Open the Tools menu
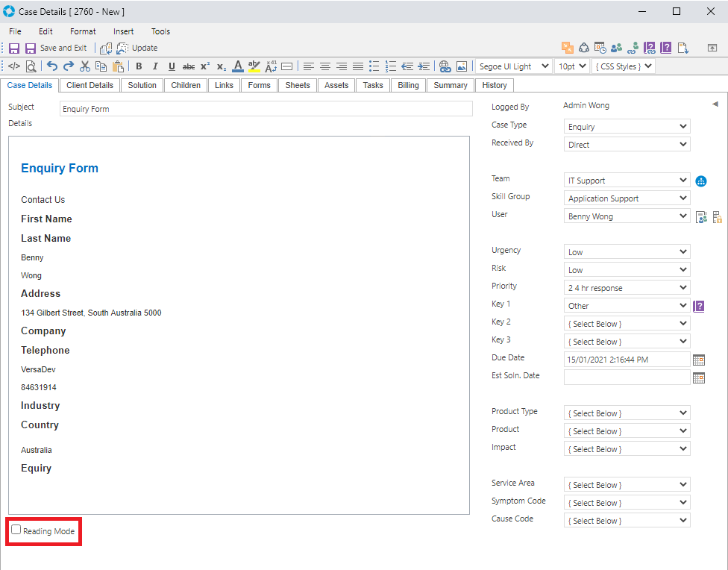Screen dimensions: 728x570 coord(160,31)
